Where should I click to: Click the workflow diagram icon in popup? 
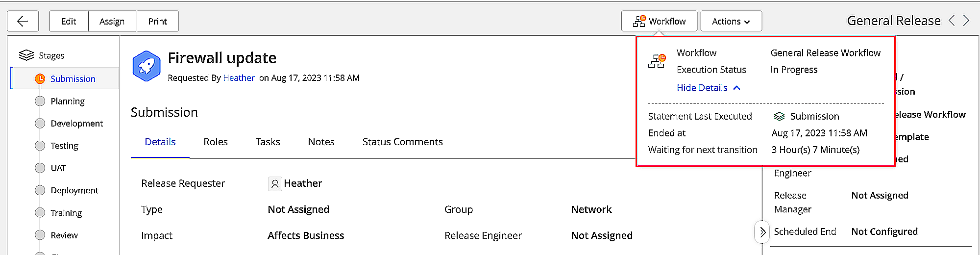tap(657, 61)
